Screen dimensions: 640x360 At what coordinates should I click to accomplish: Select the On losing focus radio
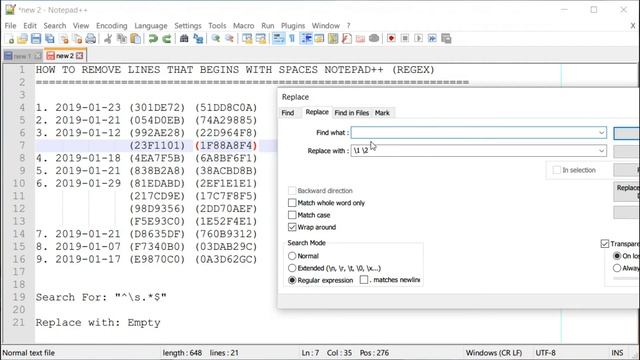click(x=617, y=256)
